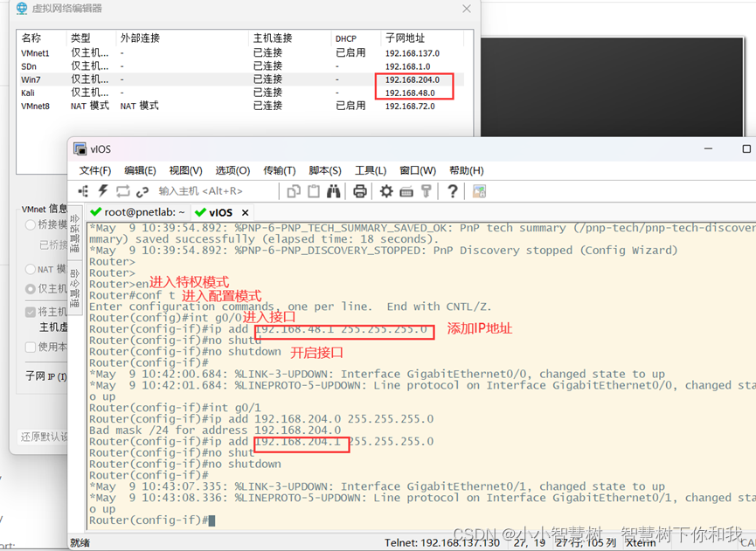Select the Kali network row
The height and width of the screenshot is (551, 756).
tap(242, 93)
